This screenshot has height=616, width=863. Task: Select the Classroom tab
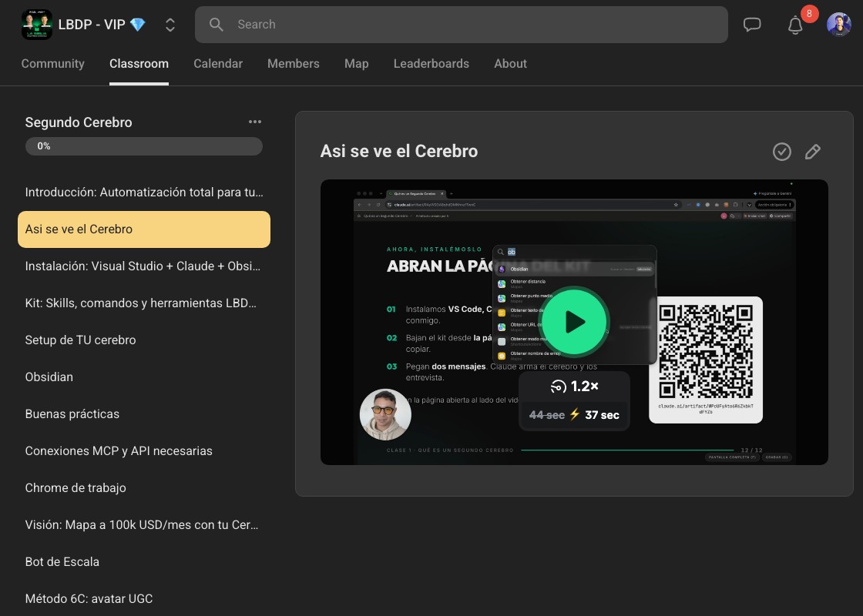click(139, 63)
